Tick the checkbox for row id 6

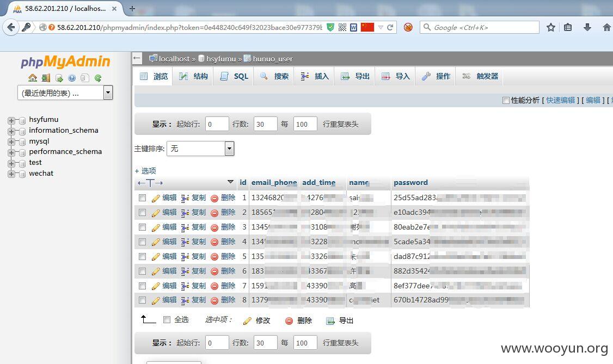pyautogui.click(x=142, y=271)
